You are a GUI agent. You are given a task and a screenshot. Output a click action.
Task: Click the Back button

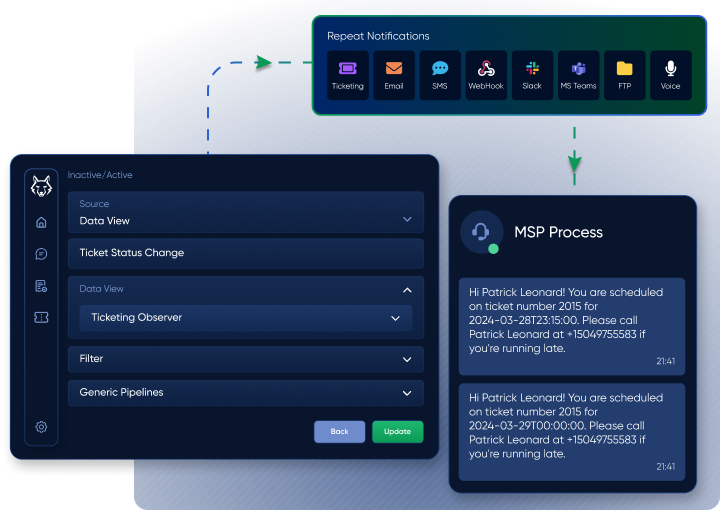click(x=339, y=431)
